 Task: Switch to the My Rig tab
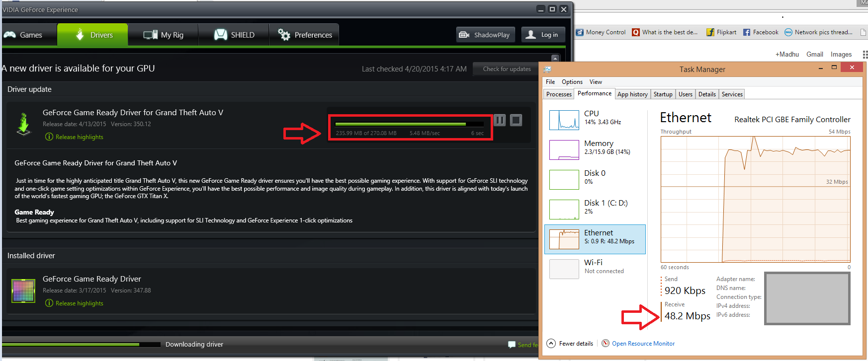click(163, 35)
